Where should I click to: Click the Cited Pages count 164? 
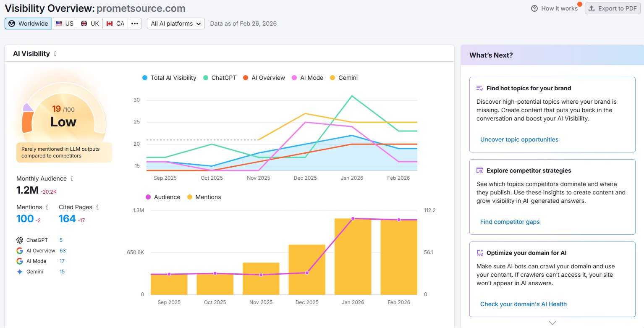pos(67,219)
